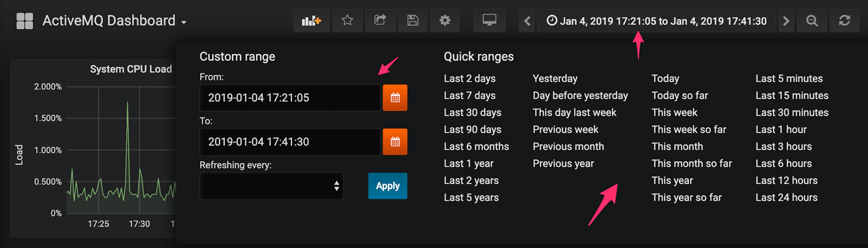868x248 pixels.
Task: Set range to Last 3 hours
Action: (783, 147)
